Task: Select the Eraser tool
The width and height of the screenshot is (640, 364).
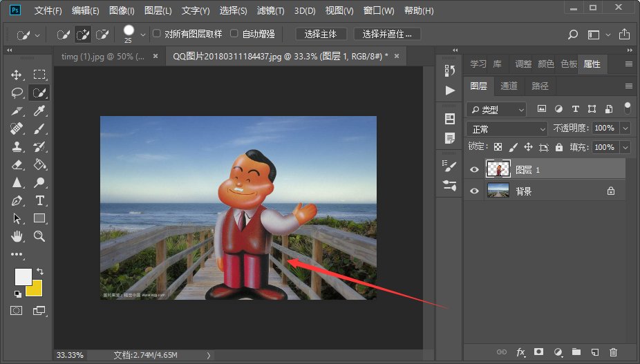Action: 17,164
